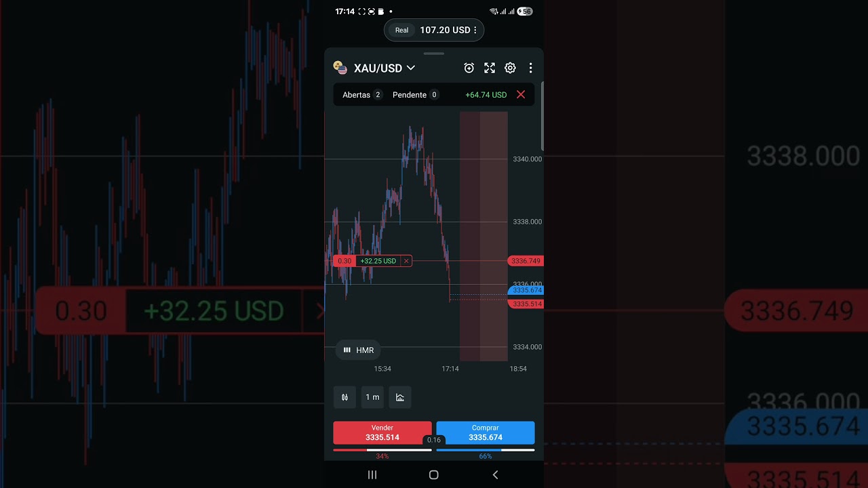Change the candlestick chart type

click(x=344, y=397)
